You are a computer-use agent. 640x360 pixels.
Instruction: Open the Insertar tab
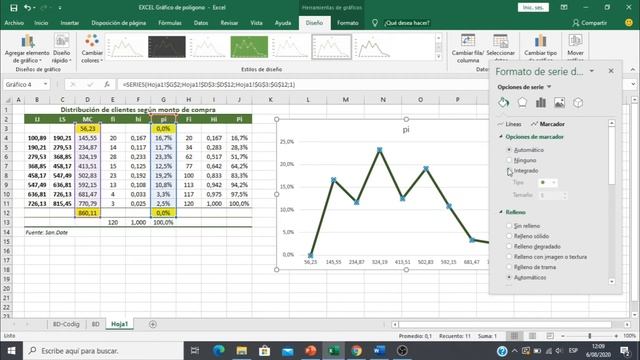[x=69, y=23]
